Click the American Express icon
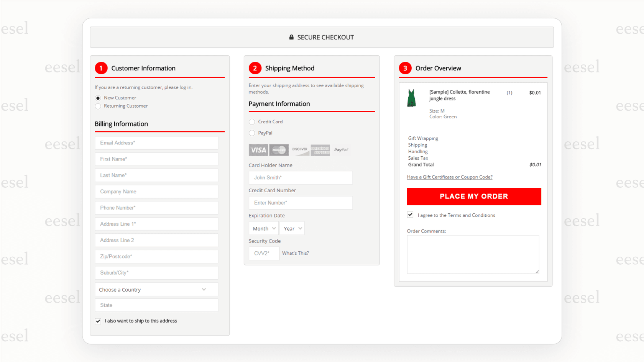 pyautogui.click(x=320, y=150)
